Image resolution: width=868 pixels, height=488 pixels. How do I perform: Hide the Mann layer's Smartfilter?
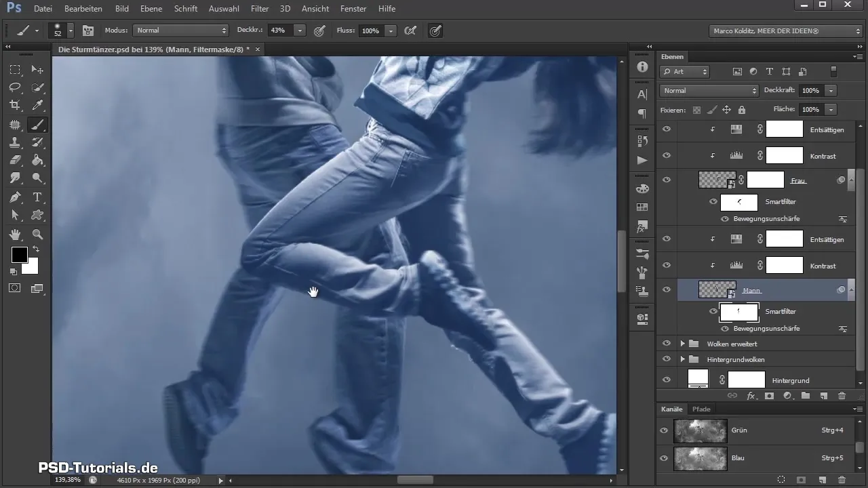pos(713,311)
